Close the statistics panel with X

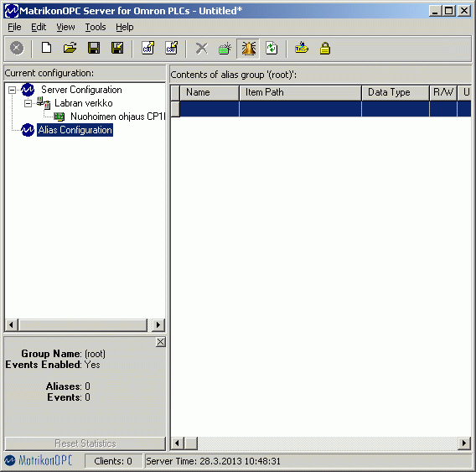click(161, 342)
